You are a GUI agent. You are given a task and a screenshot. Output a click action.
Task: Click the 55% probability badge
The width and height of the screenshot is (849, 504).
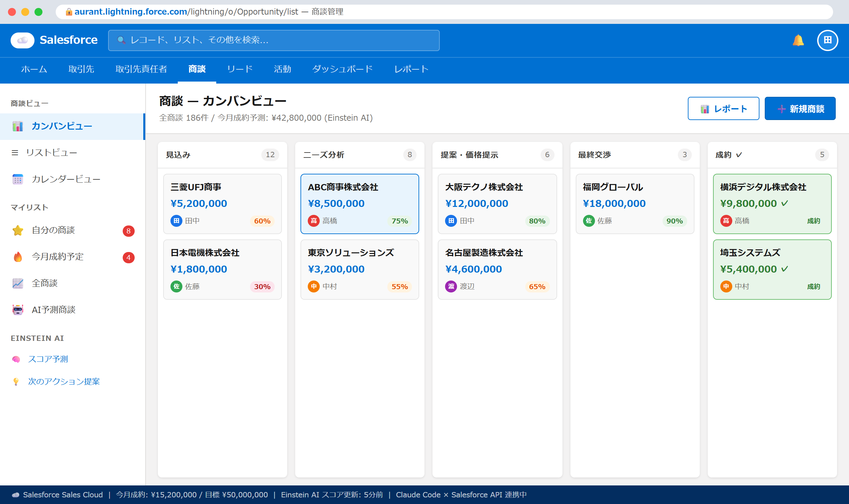point(400,286)
